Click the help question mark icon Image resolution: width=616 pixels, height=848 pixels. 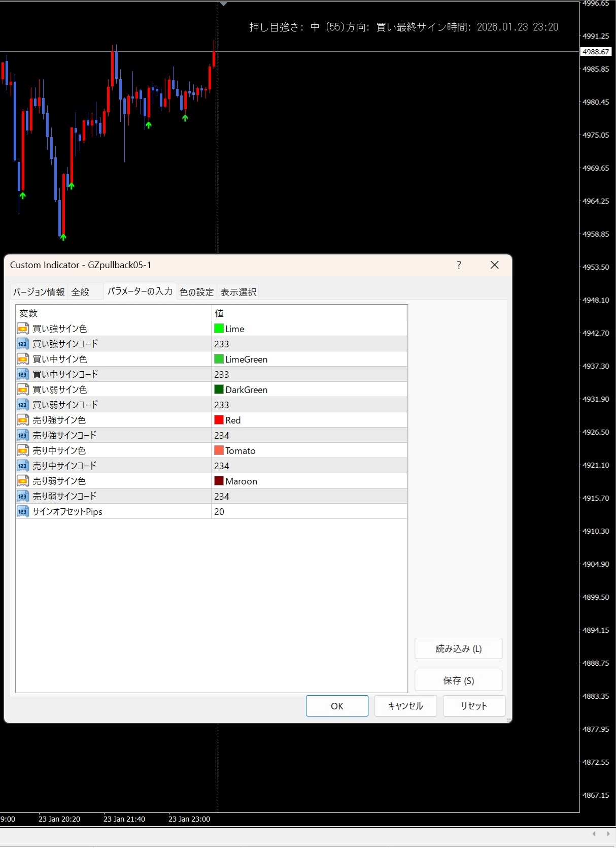click(x=459, y=265)
